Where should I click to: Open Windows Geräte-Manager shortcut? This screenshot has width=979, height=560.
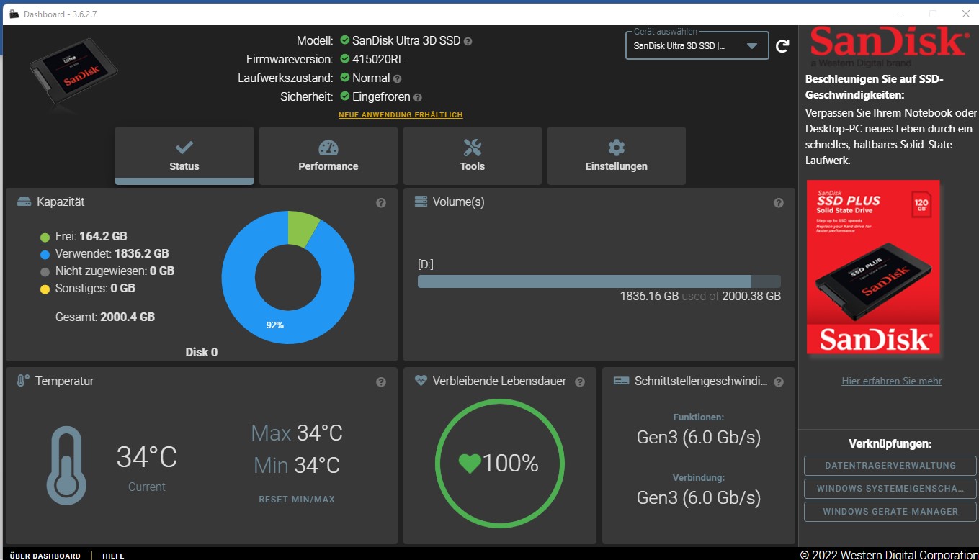[890, 512]
